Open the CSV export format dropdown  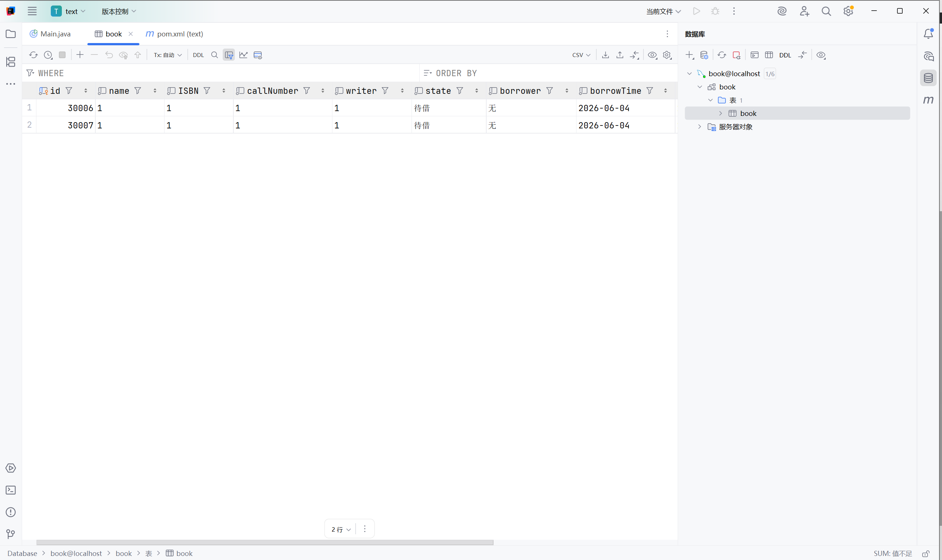click(x=581, y=55)
